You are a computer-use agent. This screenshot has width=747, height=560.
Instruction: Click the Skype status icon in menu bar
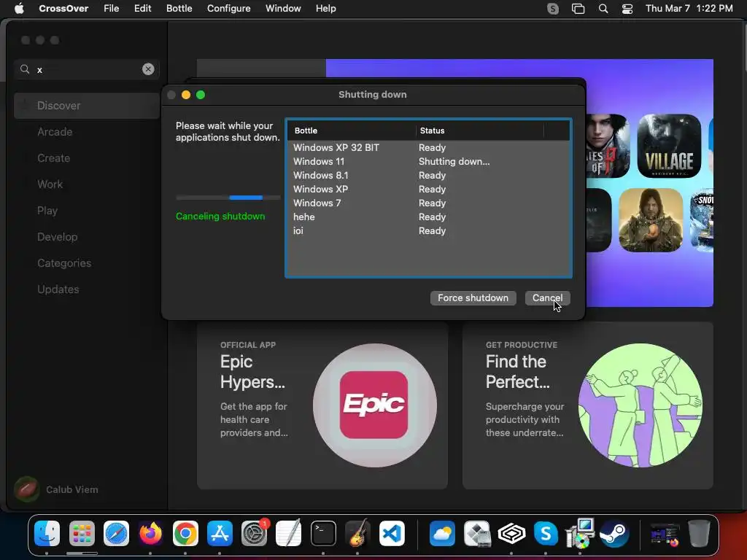click(553, 9)
